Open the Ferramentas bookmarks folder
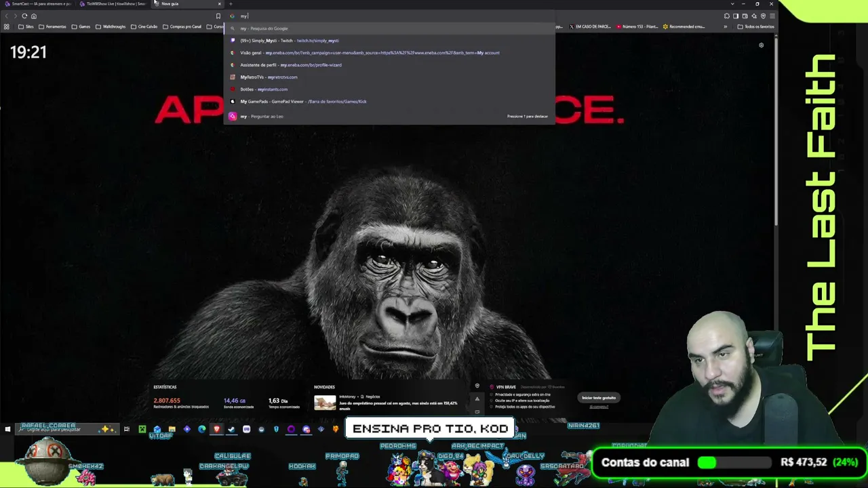The image size is (868, 488). click(x=52, y=26)
